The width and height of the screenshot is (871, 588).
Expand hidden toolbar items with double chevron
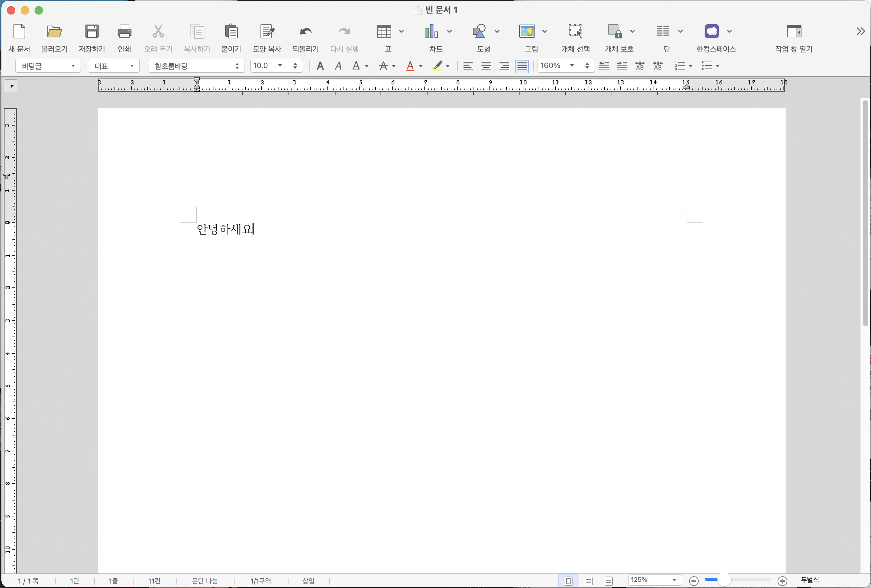pyautogui.click(x=861, y=31)
